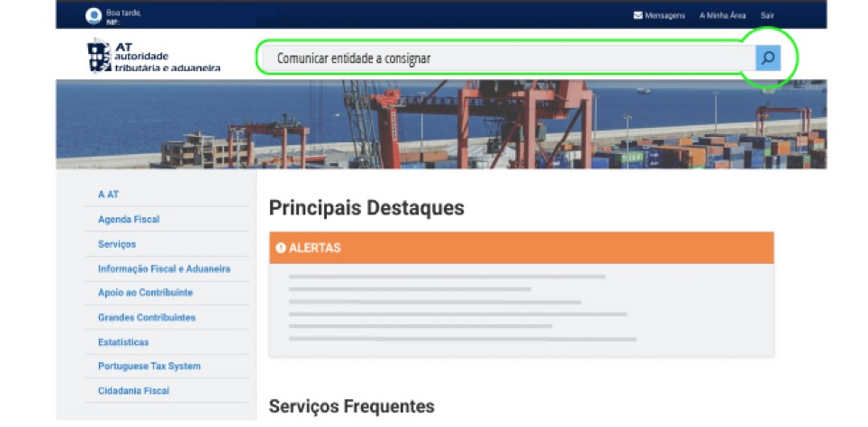Choose Estatísticas from the left menu

click(123, 342)
